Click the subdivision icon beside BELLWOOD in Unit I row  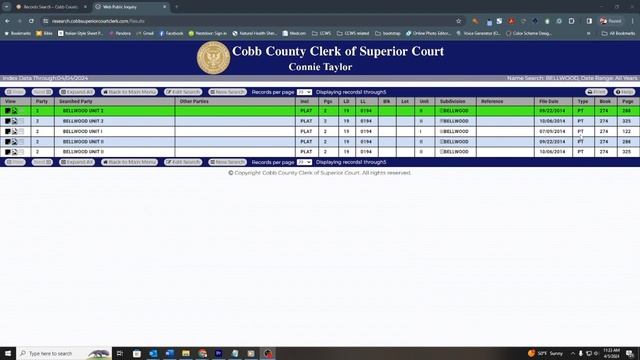441,131
